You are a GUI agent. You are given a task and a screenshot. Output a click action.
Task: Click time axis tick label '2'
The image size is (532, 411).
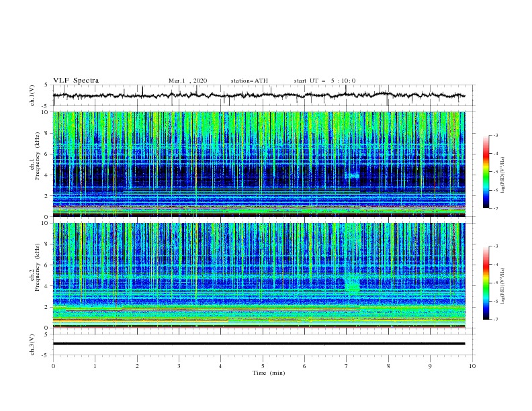(137, 366)
